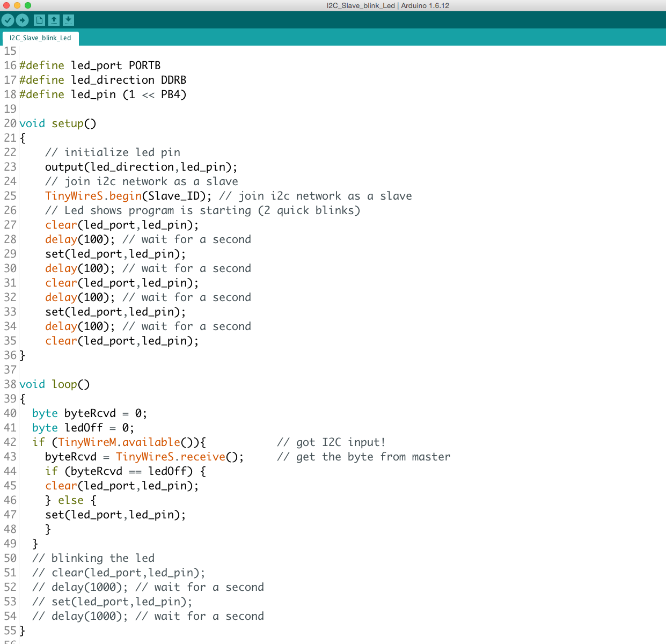Click 'byte ledOff = 0;' on line 41
666x644 pixels.
(83, 428)
